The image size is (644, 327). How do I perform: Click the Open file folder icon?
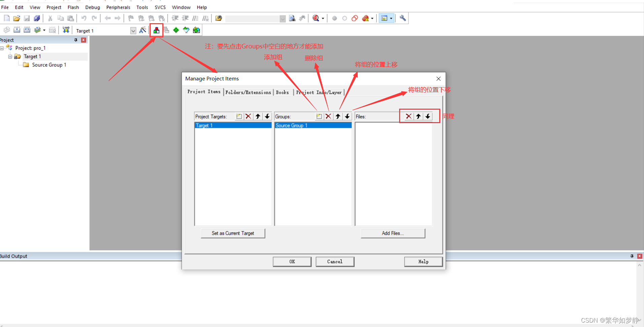(x=17, y=18)
